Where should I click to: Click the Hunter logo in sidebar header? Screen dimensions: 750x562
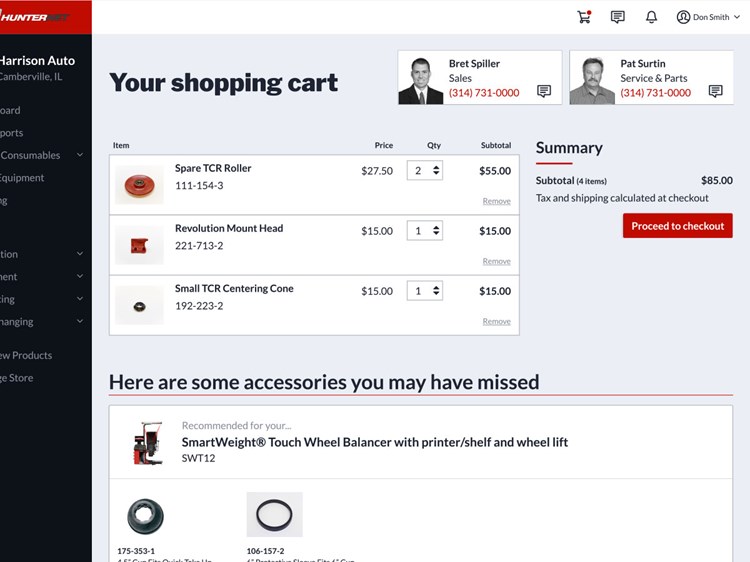coord(34,17)
